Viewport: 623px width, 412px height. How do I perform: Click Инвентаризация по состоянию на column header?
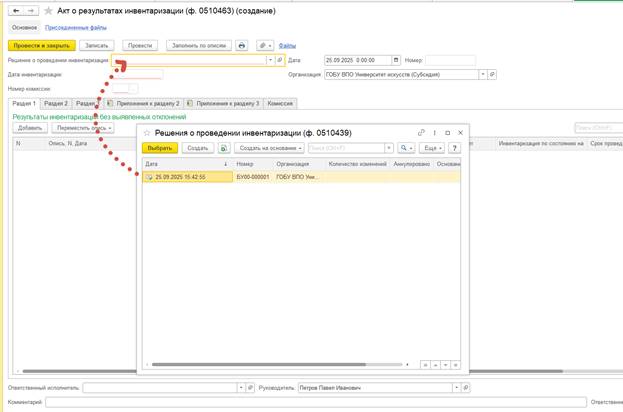541,143
